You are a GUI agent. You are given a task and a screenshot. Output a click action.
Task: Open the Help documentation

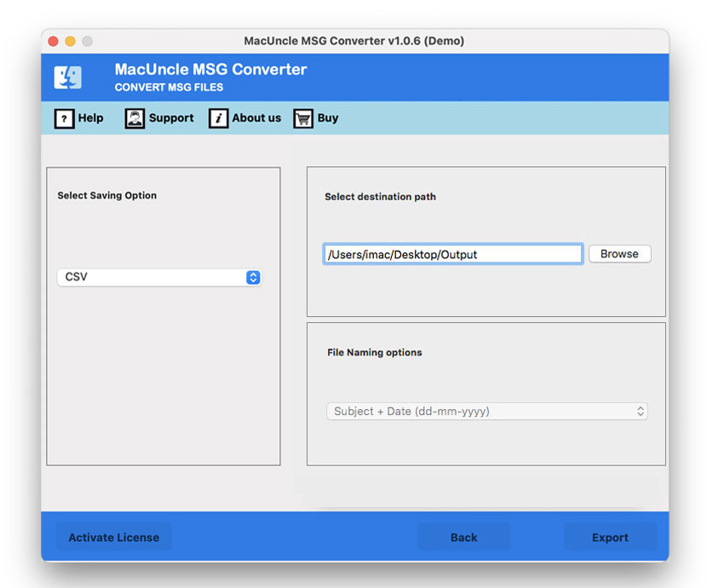79,118
